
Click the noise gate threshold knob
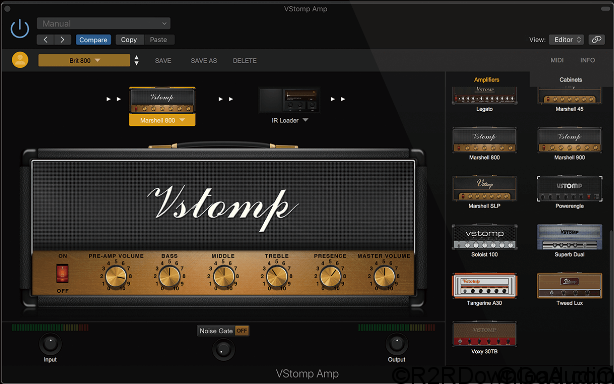tap(223, 349)
